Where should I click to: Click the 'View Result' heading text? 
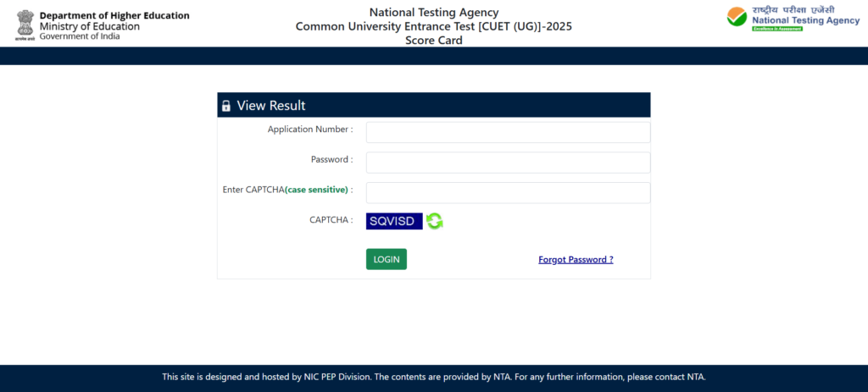[271, 106]
